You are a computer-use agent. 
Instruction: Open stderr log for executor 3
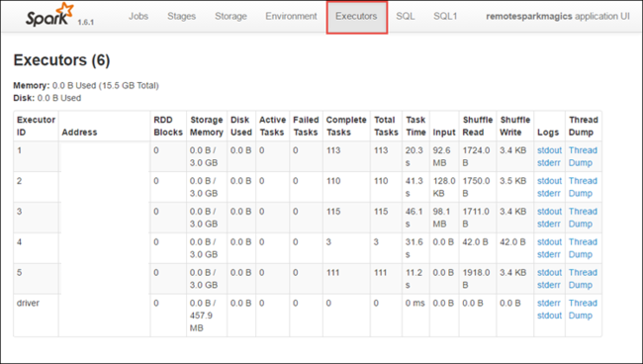tap(549, 224)
